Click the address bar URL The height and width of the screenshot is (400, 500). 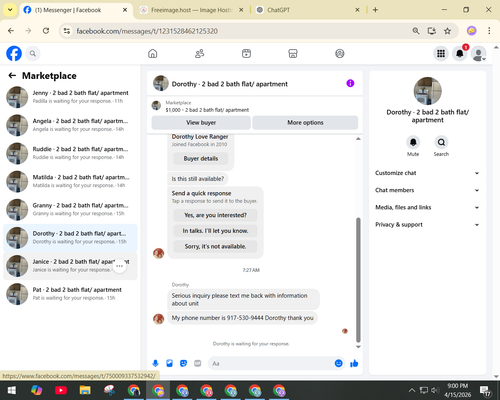click(147, 31)
